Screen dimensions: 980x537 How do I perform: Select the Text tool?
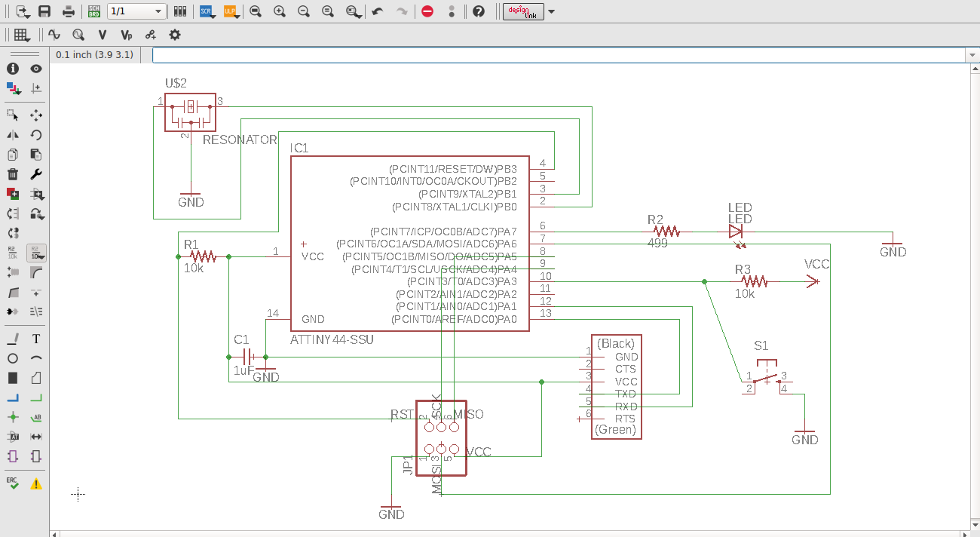(35, 339)
